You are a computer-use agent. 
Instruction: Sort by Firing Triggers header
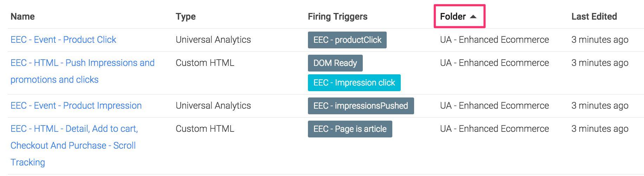[337, 16]
